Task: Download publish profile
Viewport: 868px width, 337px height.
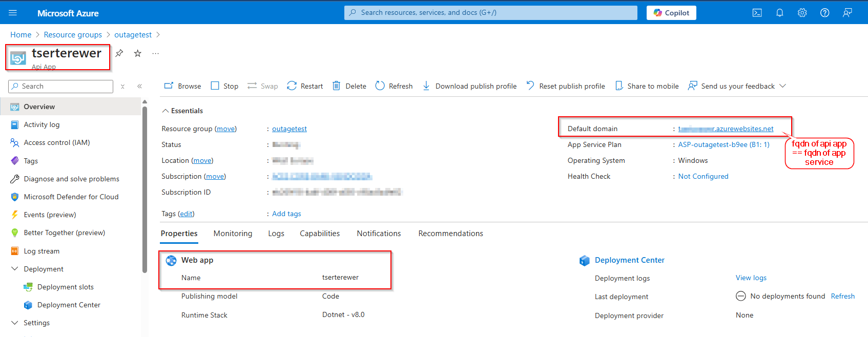Action: tap(469, 86)
